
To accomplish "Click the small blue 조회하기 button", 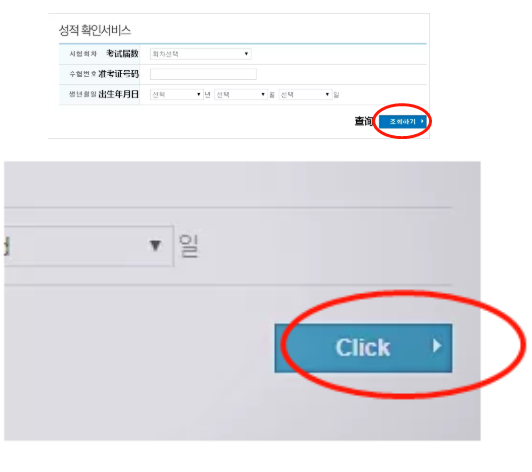I will (403, 121).
